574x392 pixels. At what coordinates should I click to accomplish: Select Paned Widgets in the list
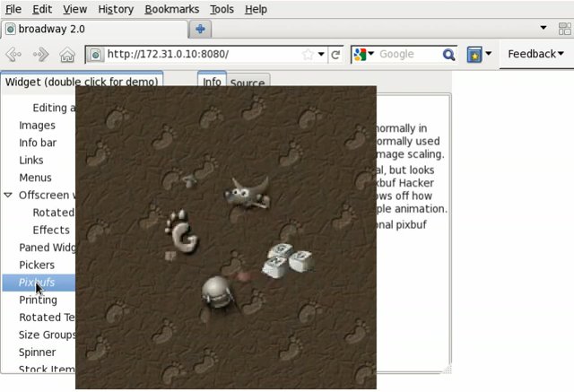48,248
